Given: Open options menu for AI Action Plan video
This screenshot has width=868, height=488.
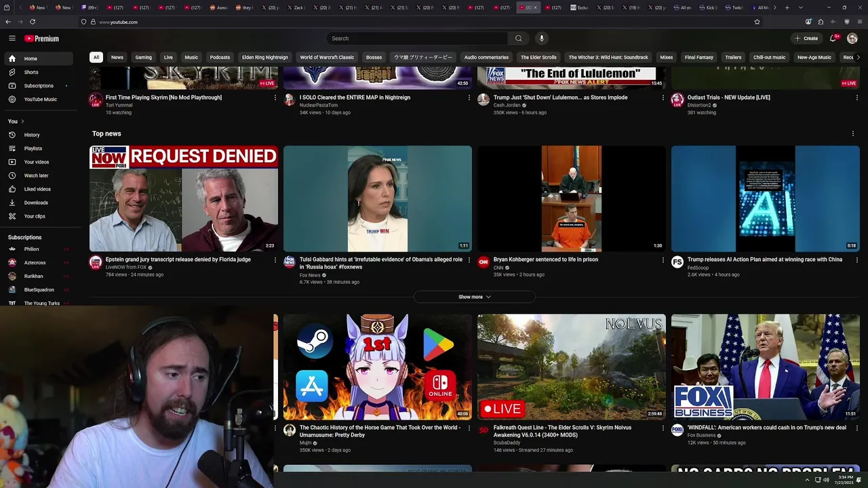Looking at the screenshot, I should click(857, 260).
